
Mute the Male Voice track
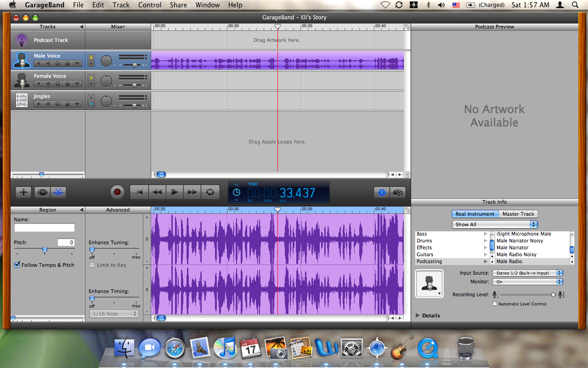[x=48, y=63]
